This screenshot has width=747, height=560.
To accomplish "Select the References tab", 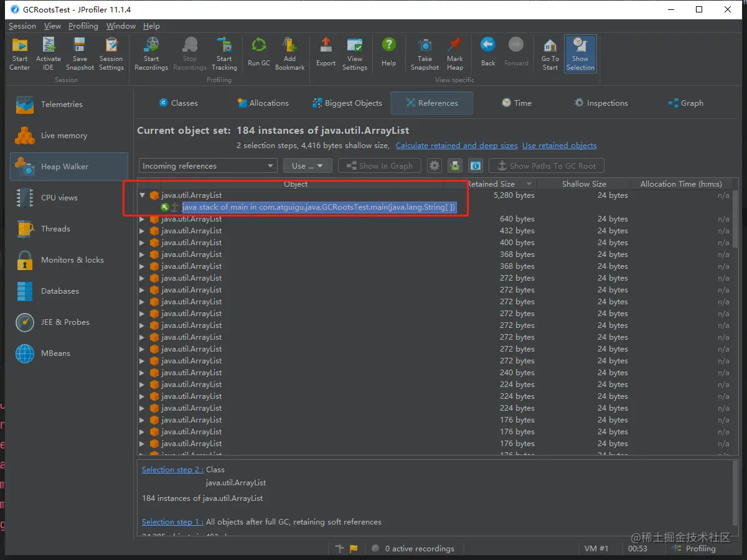I will click(x=432, y=103).
